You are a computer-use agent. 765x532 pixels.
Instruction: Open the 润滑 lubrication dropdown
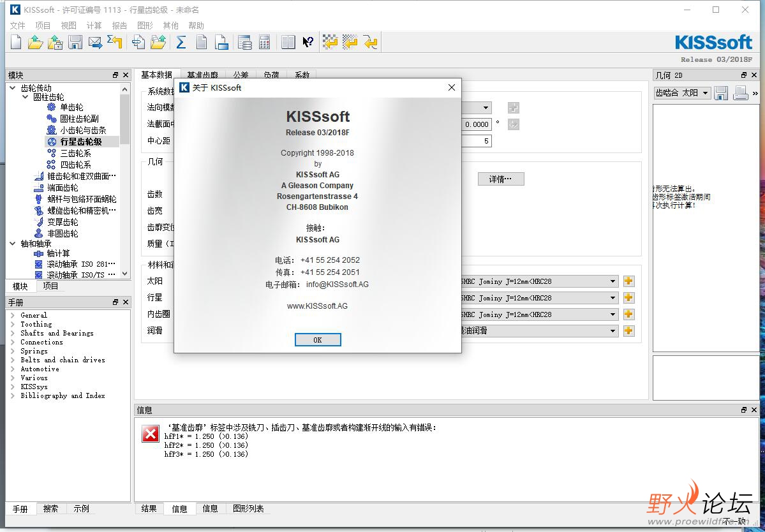(x=613, y=331)
